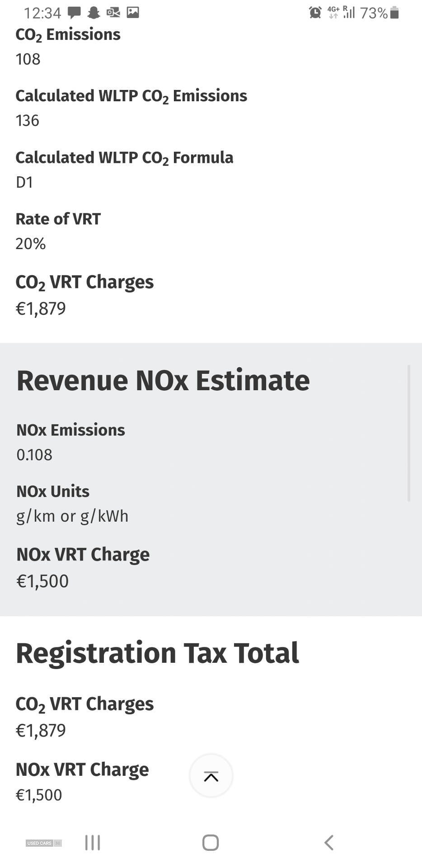
Task: Tap the signal strength indicator
Action: 349,12
